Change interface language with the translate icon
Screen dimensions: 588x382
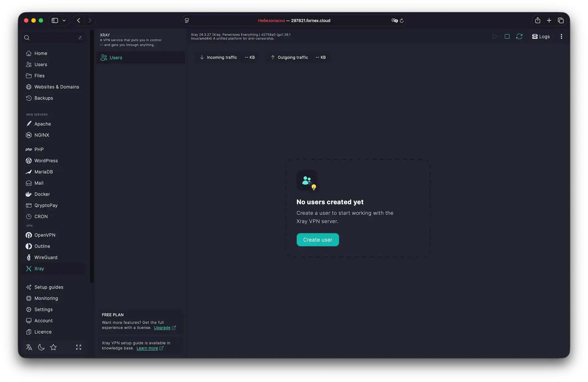[x=29, y=347]
